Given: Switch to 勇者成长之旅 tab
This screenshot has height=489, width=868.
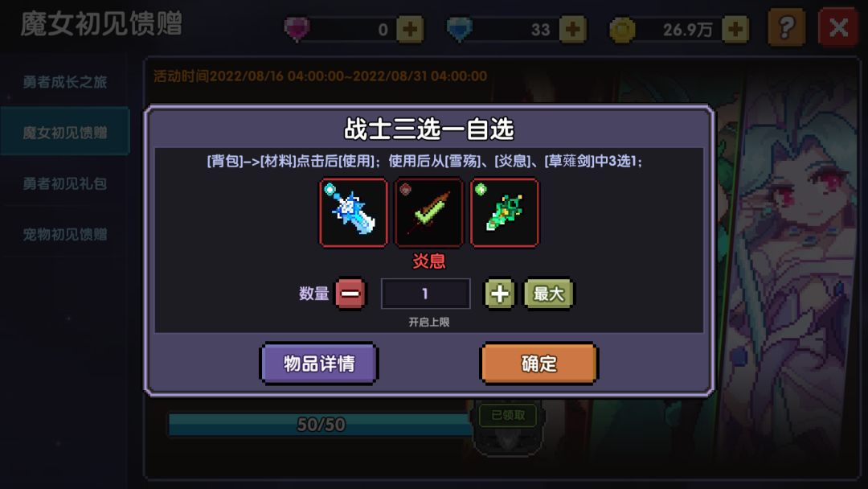Looking at the screenshot, I should point(65,82).
